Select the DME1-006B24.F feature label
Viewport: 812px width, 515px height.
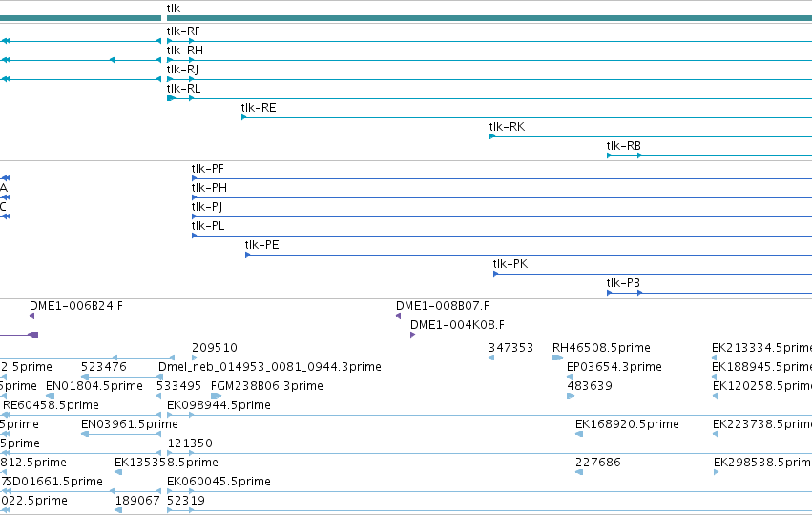pos(76,306)
